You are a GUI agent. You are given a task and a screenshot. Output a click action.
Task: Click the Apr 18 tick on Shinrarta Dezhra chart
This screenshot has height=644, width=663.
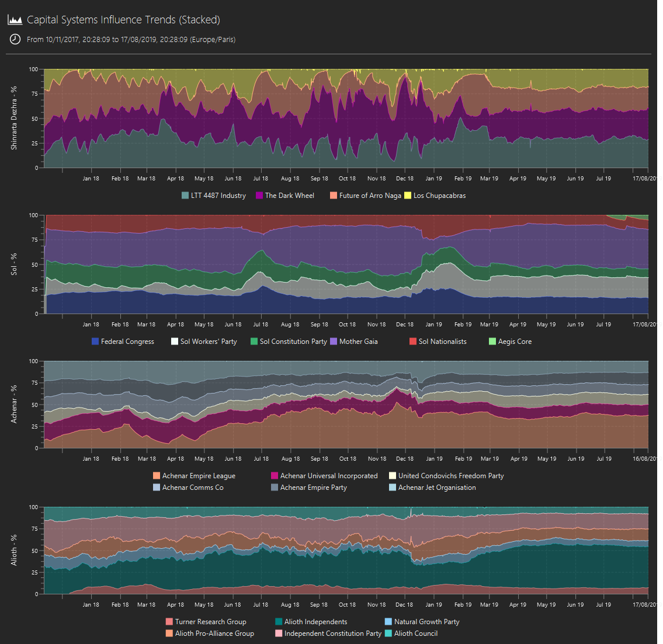tap(175, 178)
